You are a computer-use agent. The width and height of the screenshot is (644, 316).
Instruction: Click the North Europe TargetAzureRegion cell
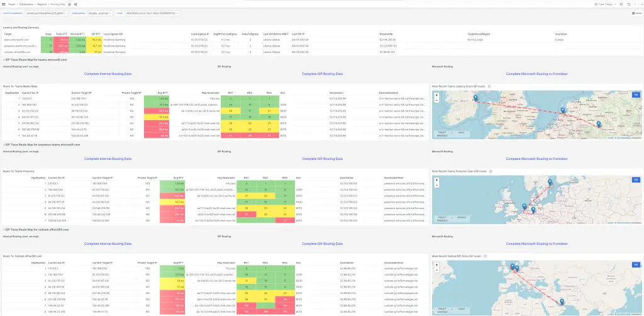(x=474, y=40)
